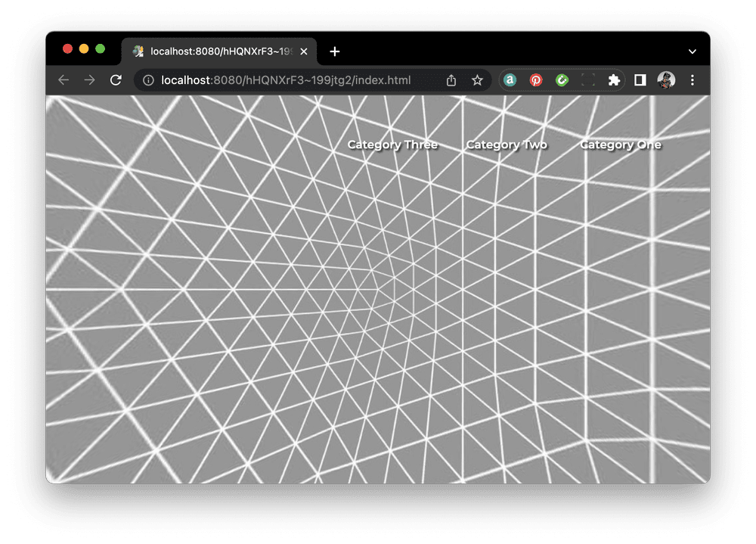Share this page from the address bar
Screen dimensions: 756x544
pyautogui.click(x=451, y=80)
